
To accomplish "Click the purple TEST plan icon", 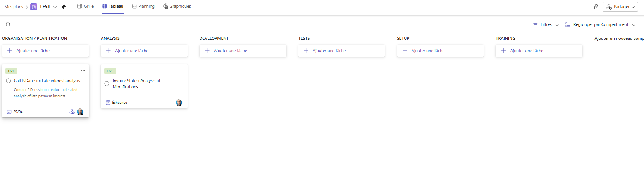I will pos(34,7).
